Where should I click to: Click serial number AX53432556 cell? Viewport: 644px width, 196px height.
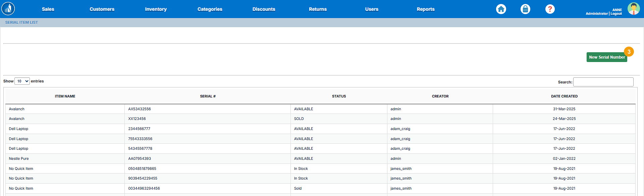pos(140,109)
